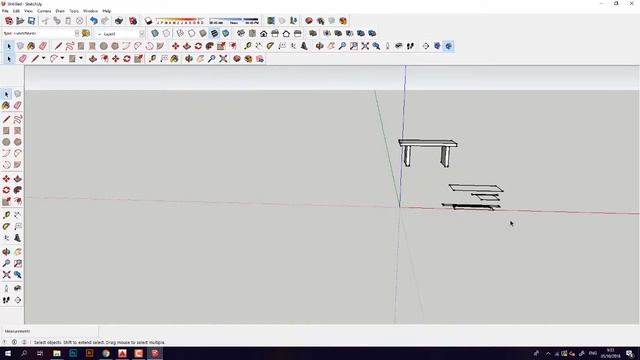
Task: Click the Previous view tool in left toolbar
Action: (x=18, y=275)
